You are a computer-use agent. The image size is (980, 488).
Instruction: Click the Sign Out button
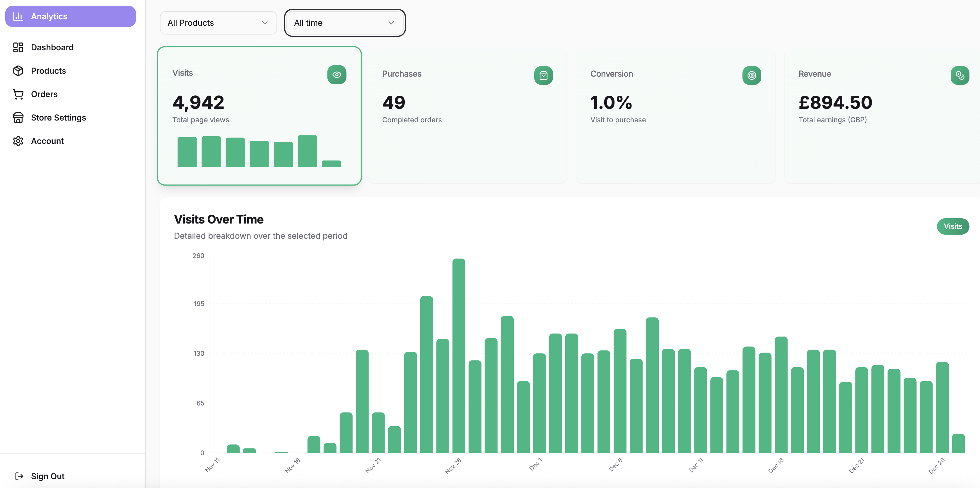point(47,476)
